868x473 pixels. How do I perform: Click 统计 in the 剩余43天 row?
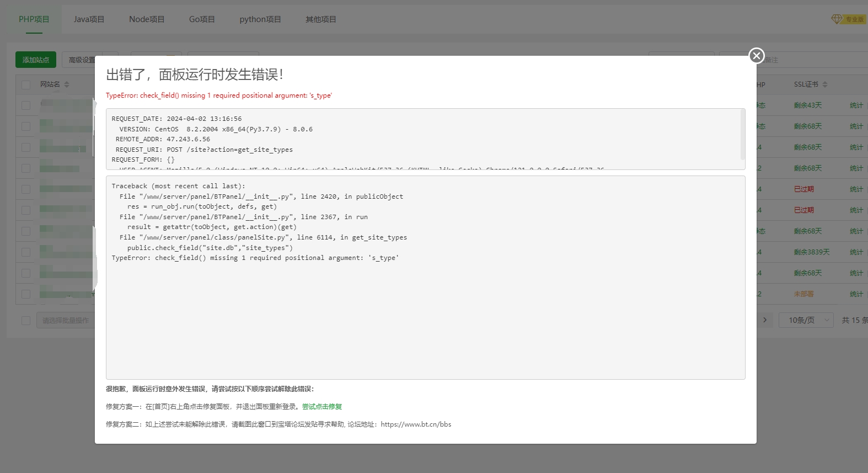[856, 105]
